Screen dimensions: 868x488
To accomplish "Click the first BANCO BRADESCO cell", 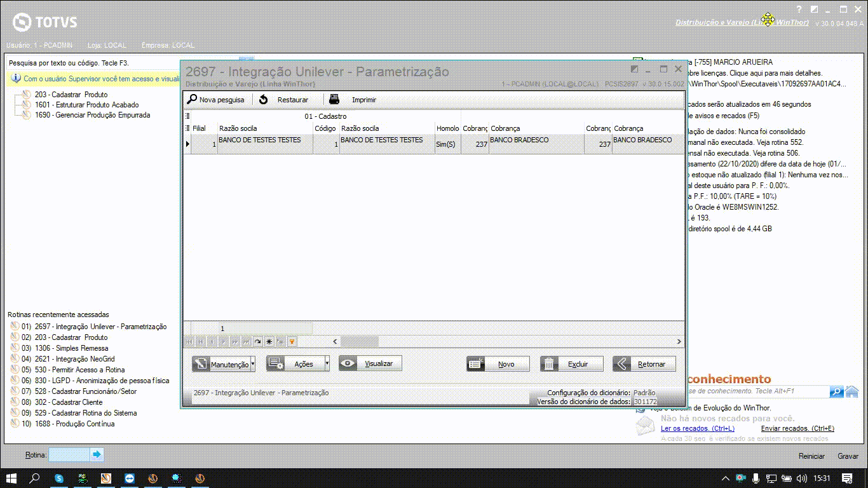I will [536, 144].
